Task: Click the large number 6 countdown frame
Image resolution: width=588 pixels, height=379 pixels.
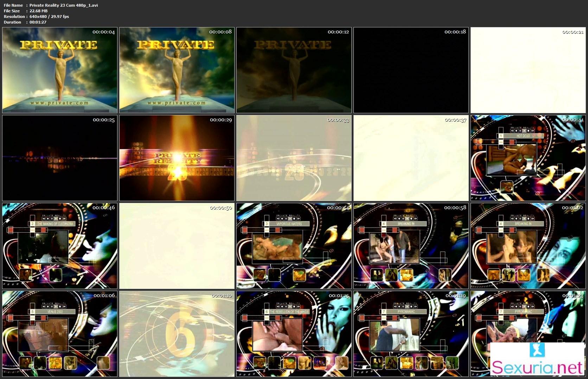Action: point(177,334)
